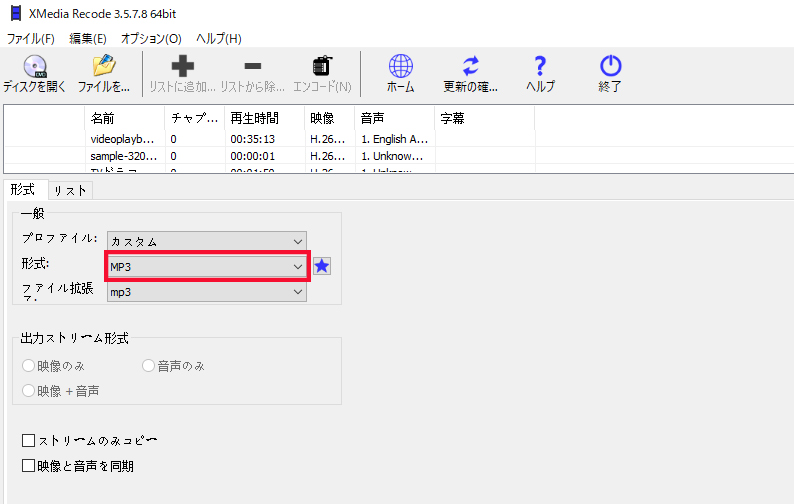Enable the ストリームのみコピー checkbox
Image resolution: width=794 pixels, height=504 pixels.
coord(28,440)
